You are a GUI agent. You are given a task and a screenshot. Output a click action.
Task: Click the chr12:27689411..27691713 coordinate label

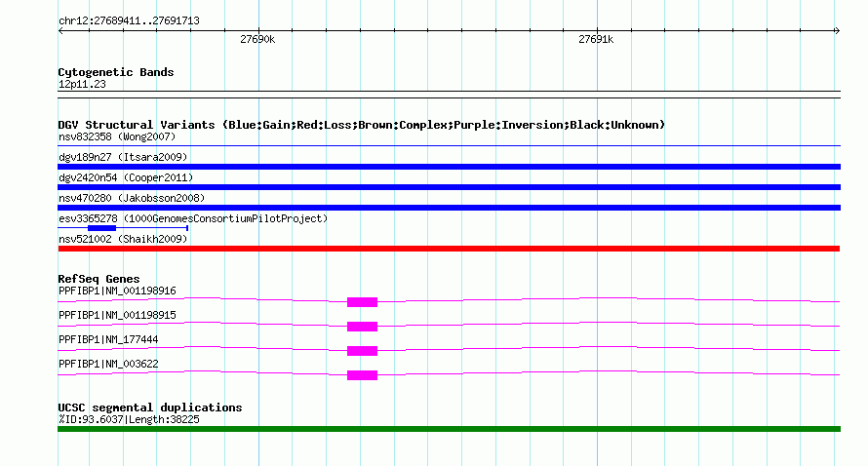coord(129,21)
